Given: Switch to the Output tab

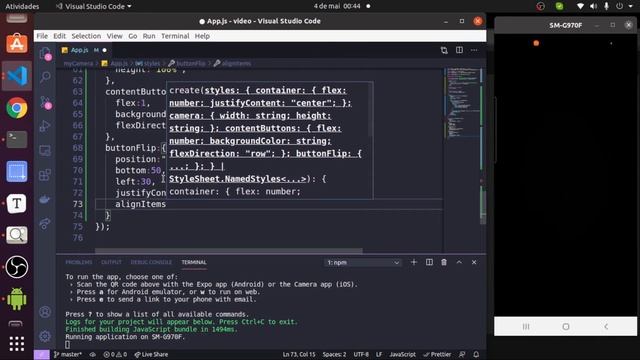Looking at the screenshot, I should point(111,262).
